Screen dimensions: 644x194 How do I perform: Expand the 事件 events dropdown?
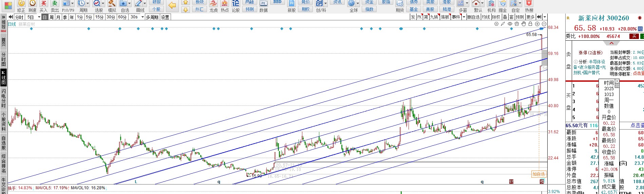point(464,17)
